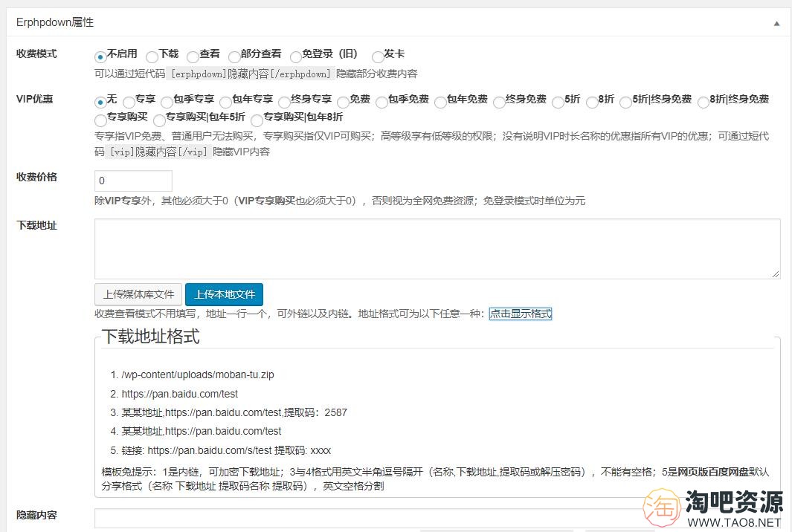This screenshot has height=532, width=792.
Task: Focus the 收费价格 input field
Action: click(133, 181)
